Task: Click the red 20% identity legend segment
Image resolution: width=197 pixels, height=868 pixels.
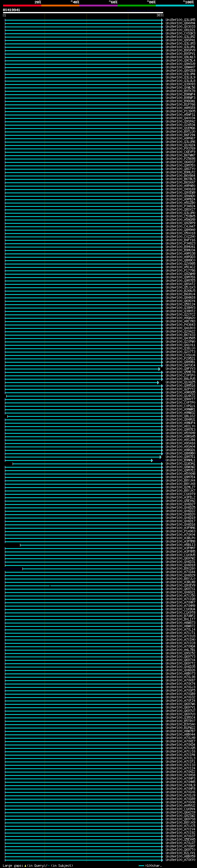Action: click(x=22, y=6)
